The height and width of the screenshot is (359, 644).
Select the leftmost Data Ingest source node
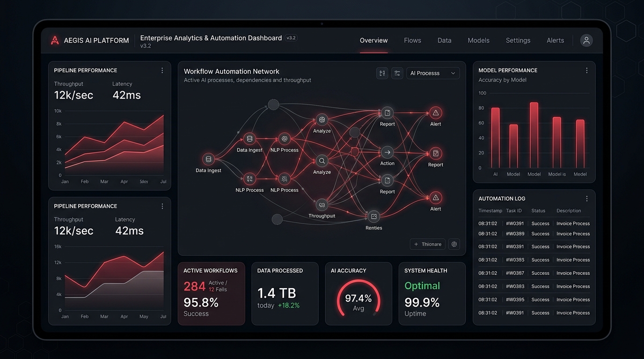[208, 159]
